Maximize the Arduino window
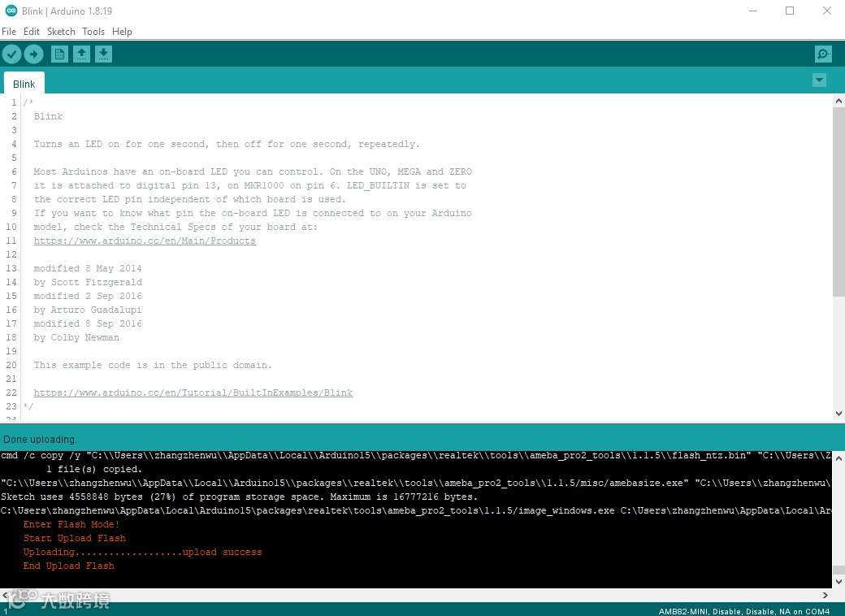Image resolution: width=845 pixels, height=616 pixels. [790, 11]
